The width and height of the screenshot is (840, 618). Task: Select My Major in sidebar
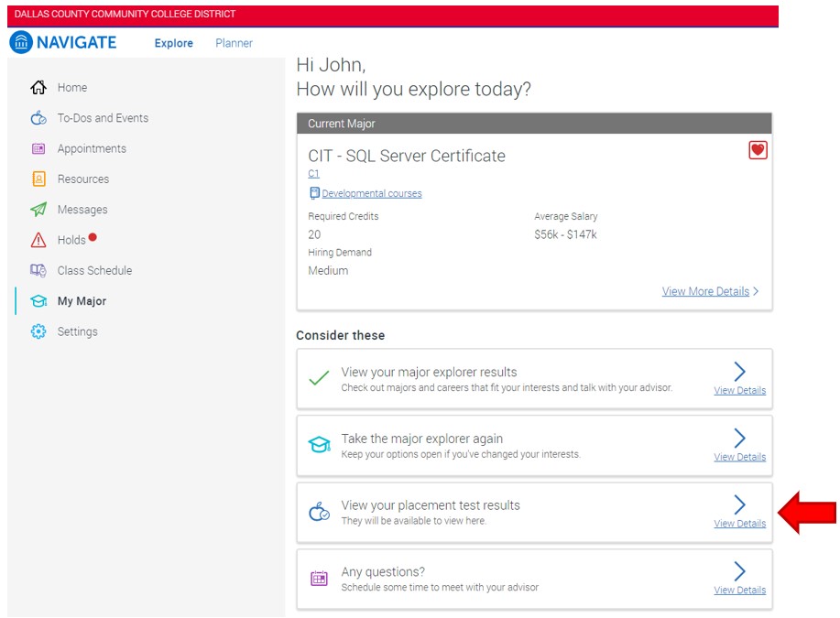point(82,301)
